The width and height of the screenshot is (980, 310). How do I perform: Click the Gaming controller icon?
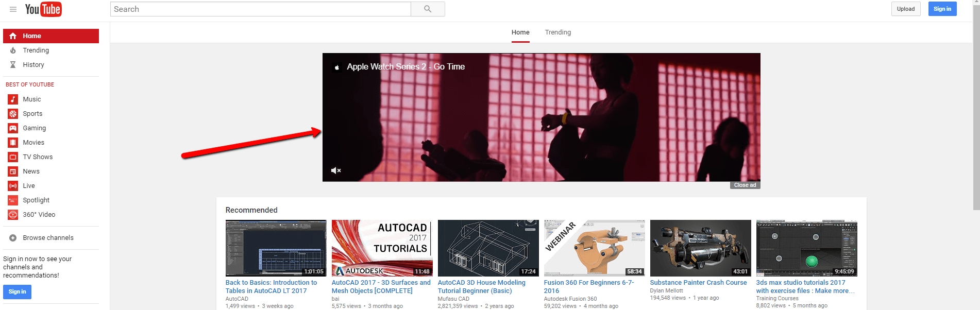click(x=13, y=128)
